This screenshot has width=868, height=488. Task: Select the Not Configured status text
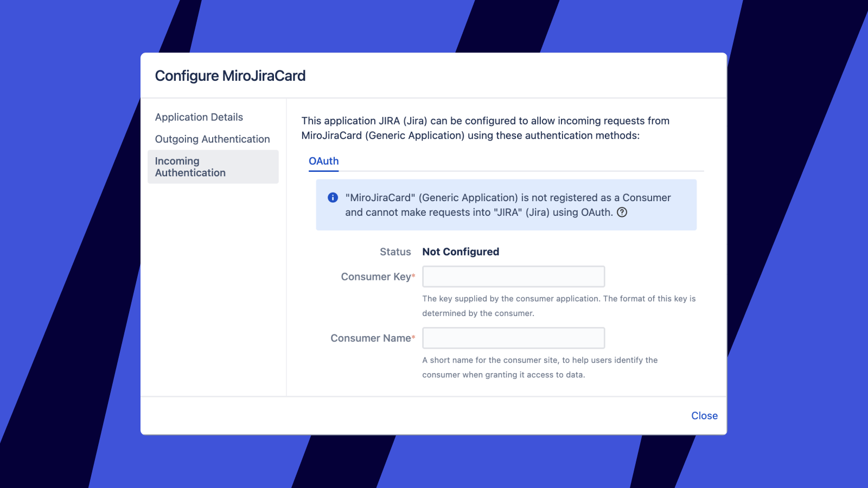coord(461,252)
